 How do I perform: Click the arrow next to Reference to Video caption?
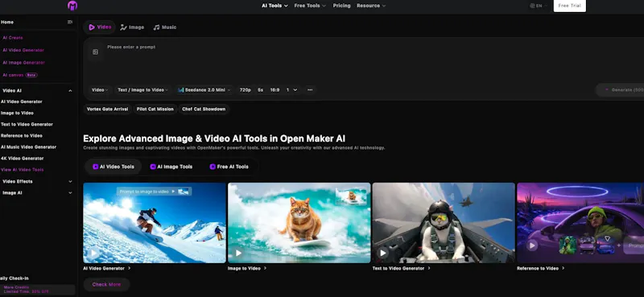(x=563, y=268)
